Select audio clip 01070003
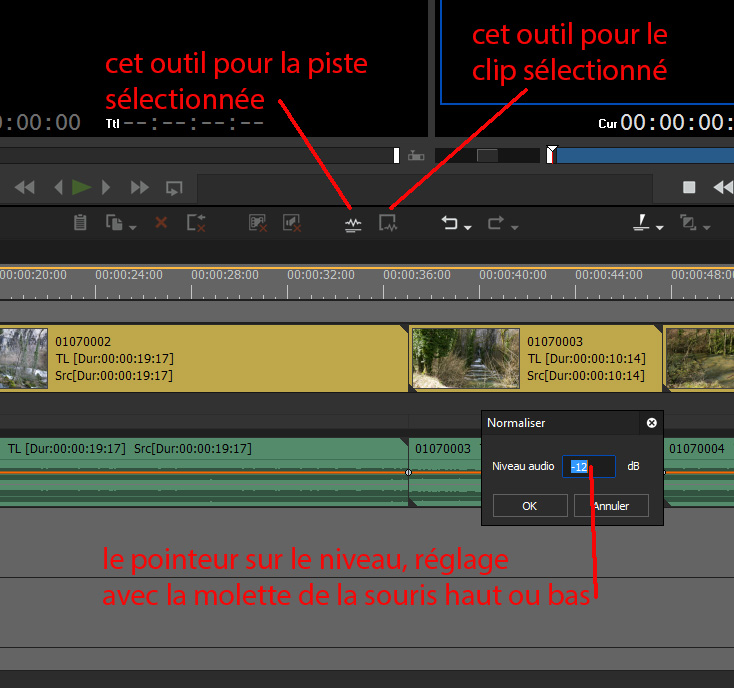Image resolution: width=734 pixels, height=688 pixels. tap(445, 472)
